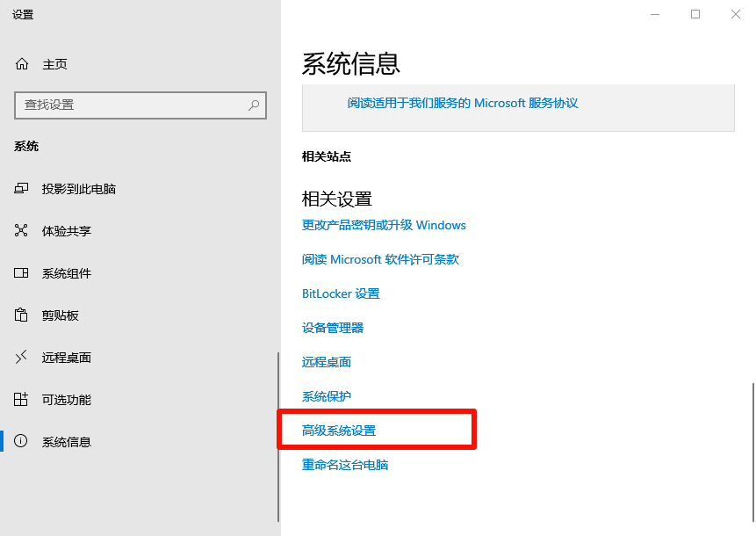The height and width of the screenshot is (536, 756).
Task: Click the 相关站点 label
Action: 327,156
